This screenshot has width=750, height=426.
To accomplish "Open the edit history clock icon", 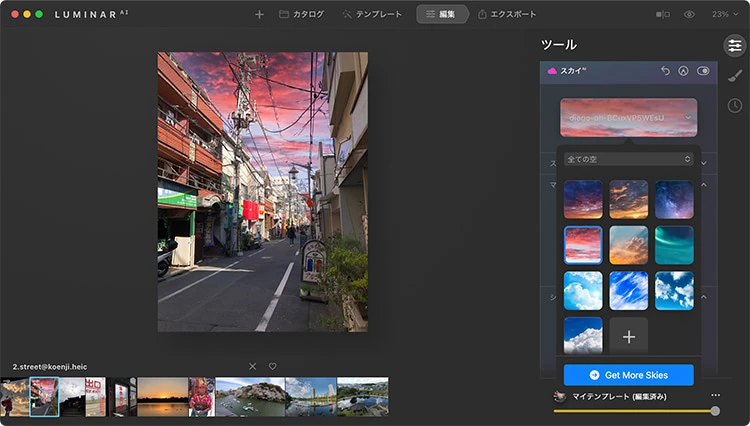I will pyautogui.click(x=734, y=105).
